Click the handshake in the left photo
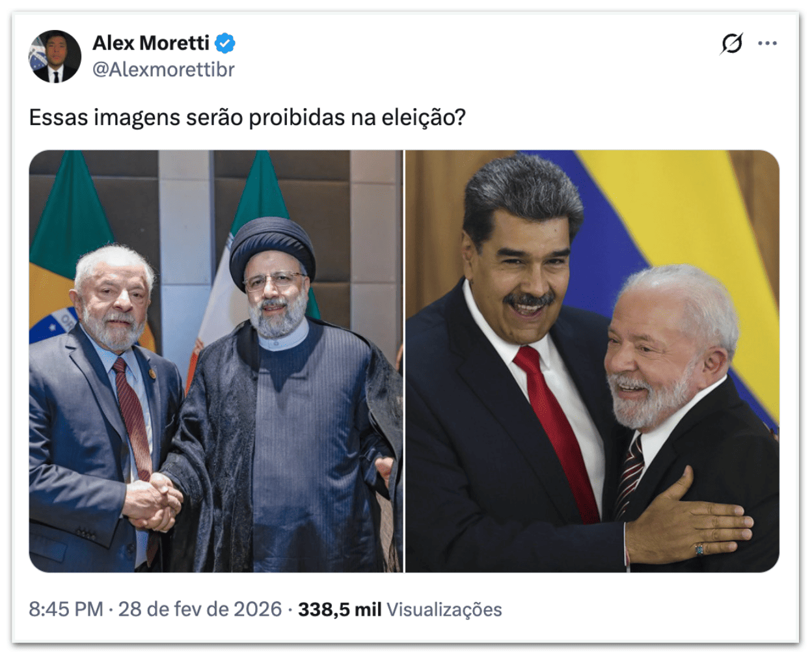Viewport: 812px width, 660px height. point(154,500)
